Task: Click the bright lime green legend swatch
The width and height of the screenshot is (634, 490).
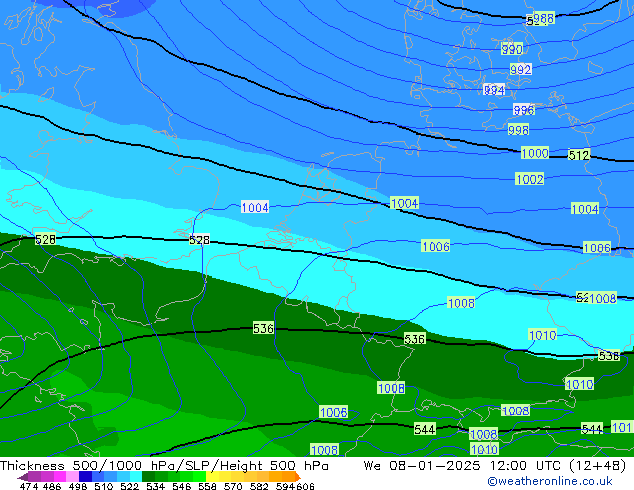Action: (200, 477)
